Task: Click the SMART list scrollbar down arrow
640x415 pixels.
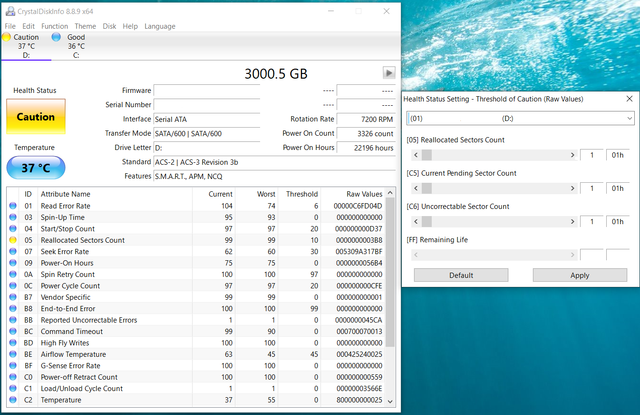Action: (390, 401)
